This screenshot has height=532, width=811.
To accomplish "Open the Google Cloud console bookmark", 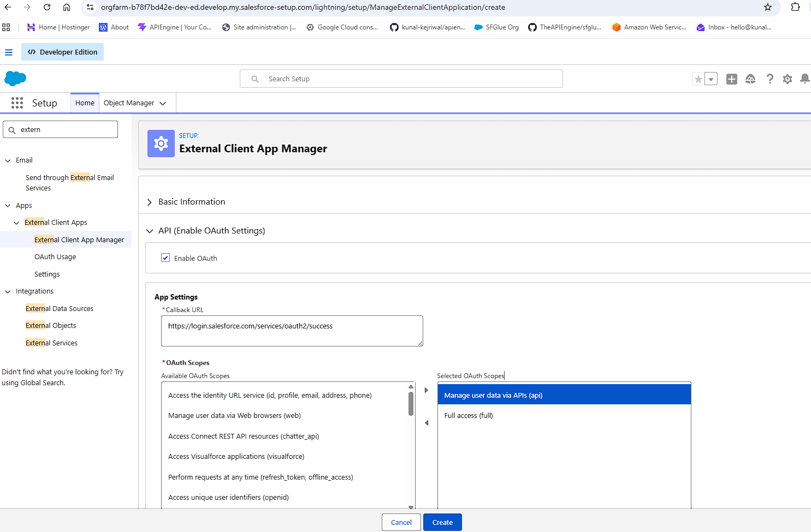I will (342, 27).
